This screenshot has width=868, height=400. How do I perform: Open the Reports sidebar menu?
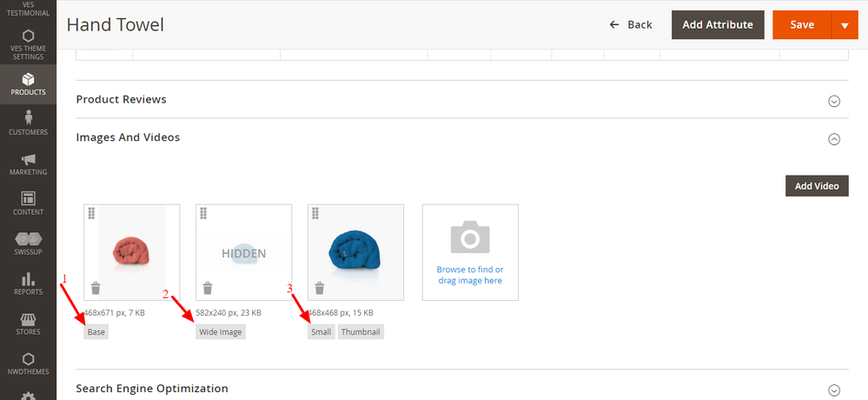click(x=28, y=283)
